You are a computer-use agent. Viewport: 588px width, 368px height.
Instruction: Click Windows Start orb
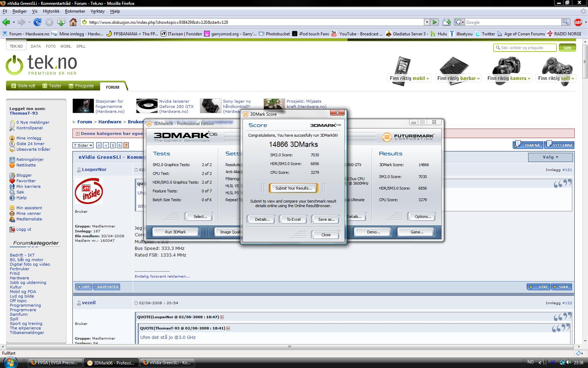click(9, 362)
